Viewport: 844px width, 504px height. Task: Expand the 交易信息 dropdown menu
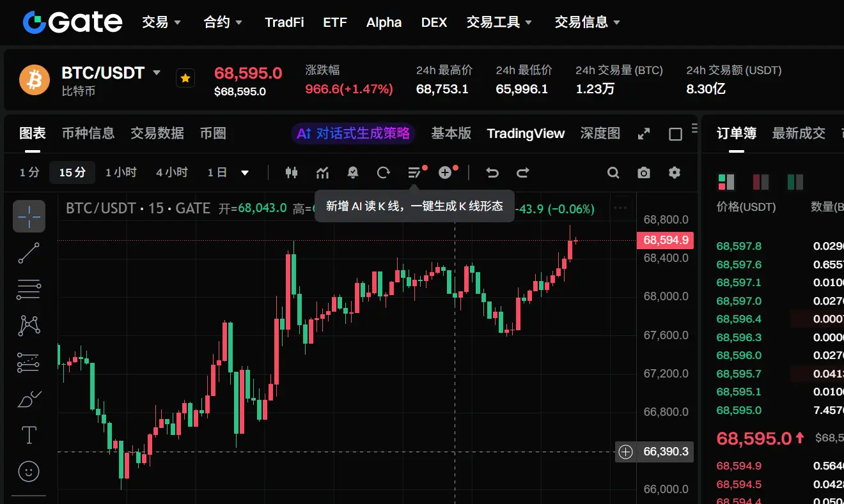click(588, 22)
